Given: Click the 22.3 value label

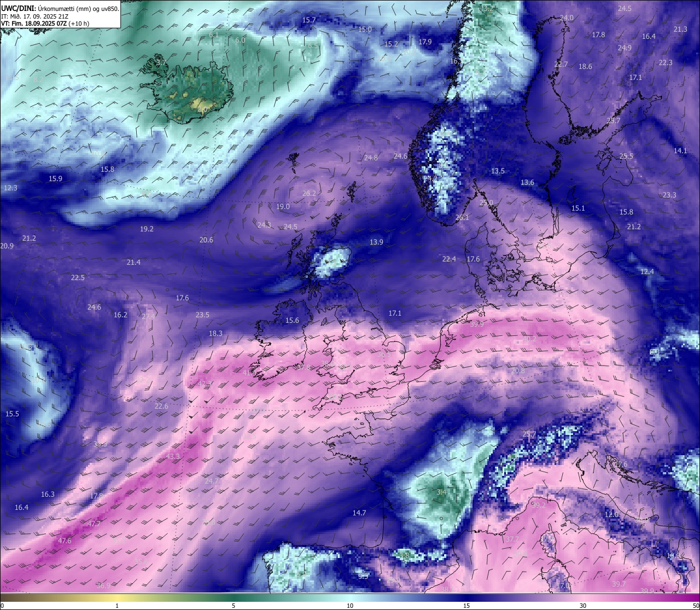Looking at the screenshot, I should point(666,63).
